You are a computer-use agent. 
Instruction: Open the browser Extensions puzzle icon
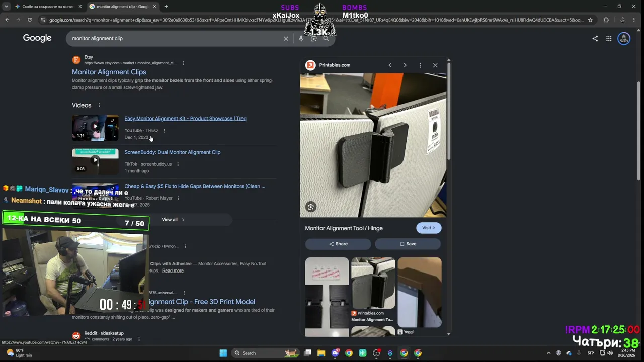pos(606,20)
